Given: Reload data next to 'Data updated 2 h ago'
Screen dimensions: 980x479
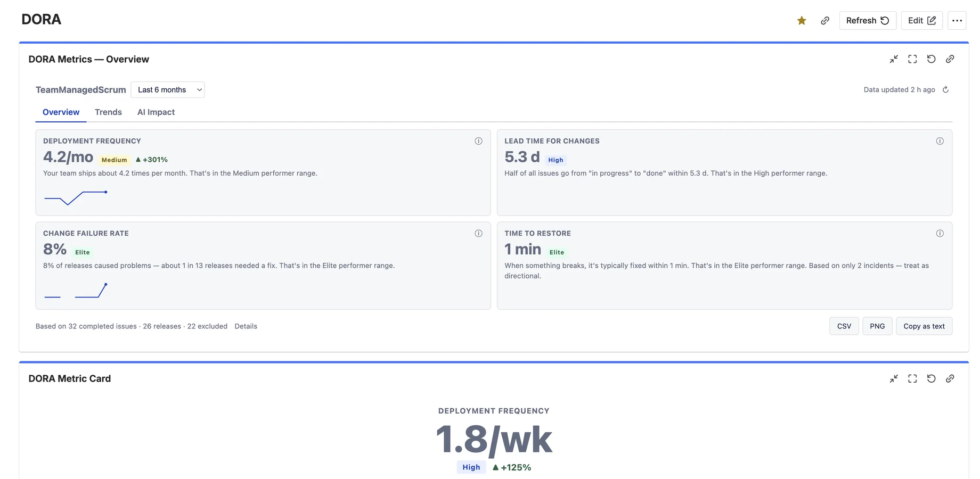Looking at the screenshot, I should tap(945, 89).
